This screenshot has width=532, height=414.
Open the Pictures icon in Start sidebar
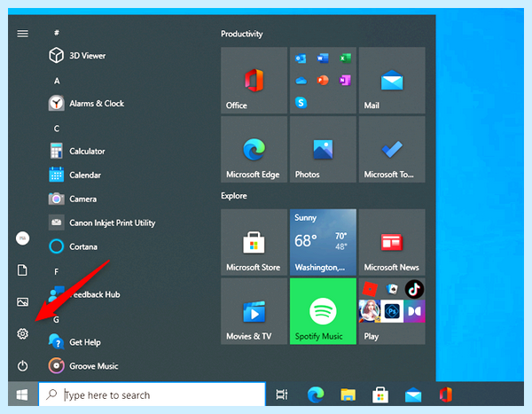[23, 301]
